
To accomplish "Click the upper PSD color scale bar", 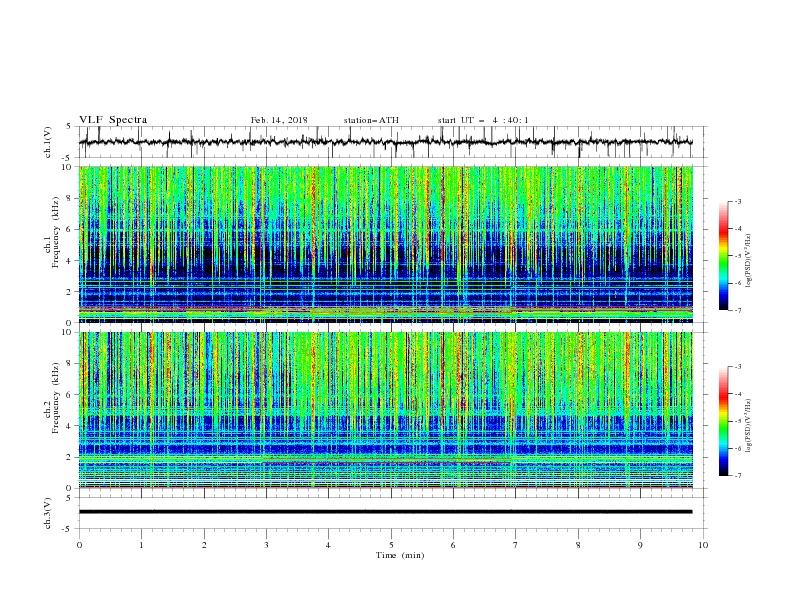I will pos(723,256).
